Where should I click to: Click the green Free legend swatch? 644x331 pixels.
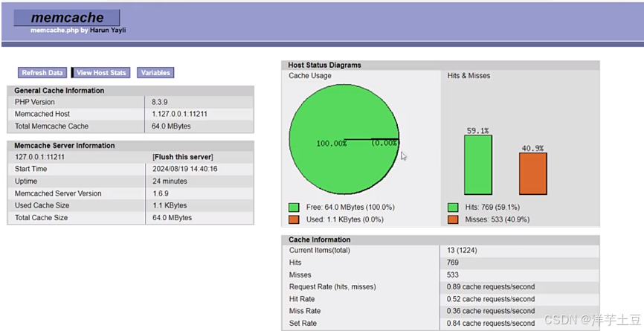(x=294, y=208)
